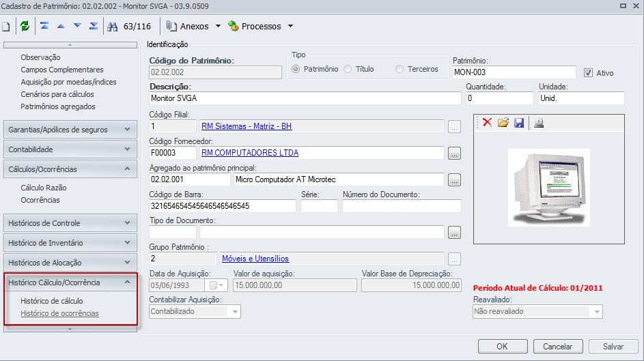Click the RM COMPUTADORES LTDA link
This screenshot has width=644, height=361.
point(250,153)
